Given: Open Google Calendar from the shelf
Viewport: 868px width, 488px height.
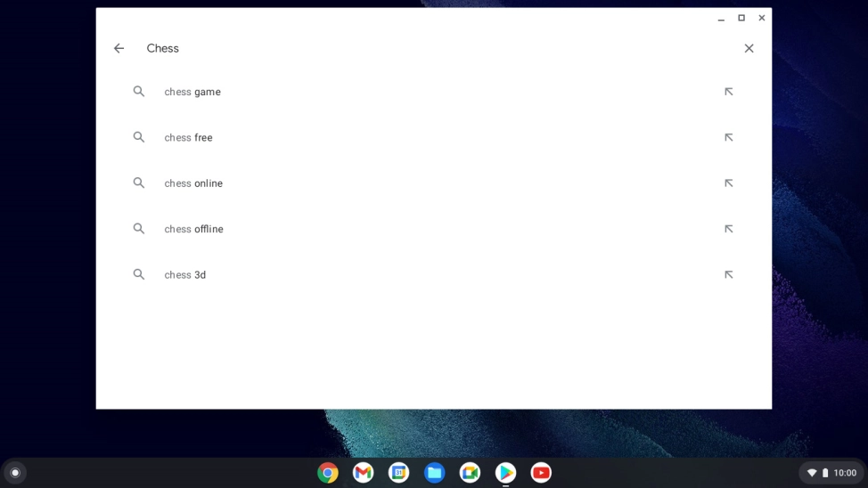Looking at the screenshot, I should point(398,473).
